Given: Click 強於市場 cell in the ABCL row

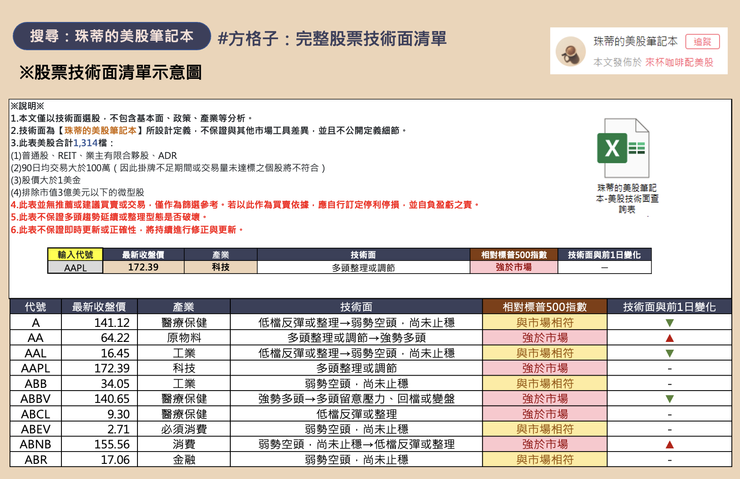Looking at the screenshot, I should pos(545,414).
